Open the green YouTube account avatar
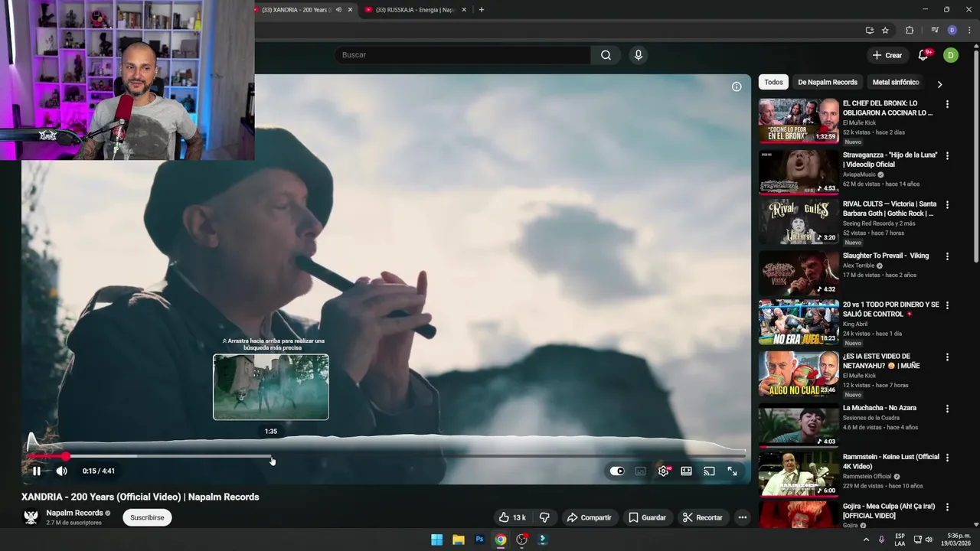 pos(951,55)
